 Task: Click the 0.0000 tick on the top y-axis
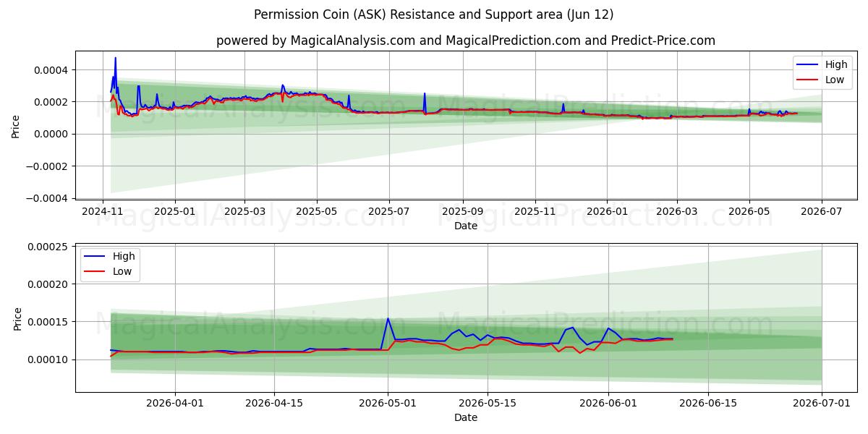tap(51, 134)
